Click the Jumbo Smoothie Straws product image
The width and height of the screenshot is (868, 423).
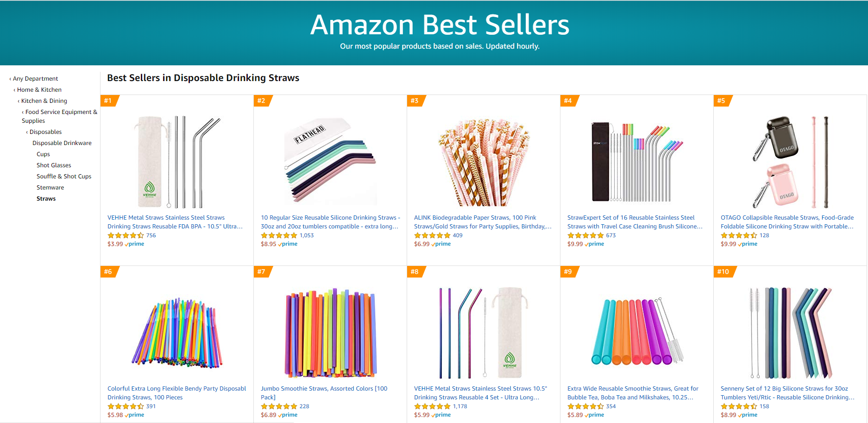[x=330, y=332]
